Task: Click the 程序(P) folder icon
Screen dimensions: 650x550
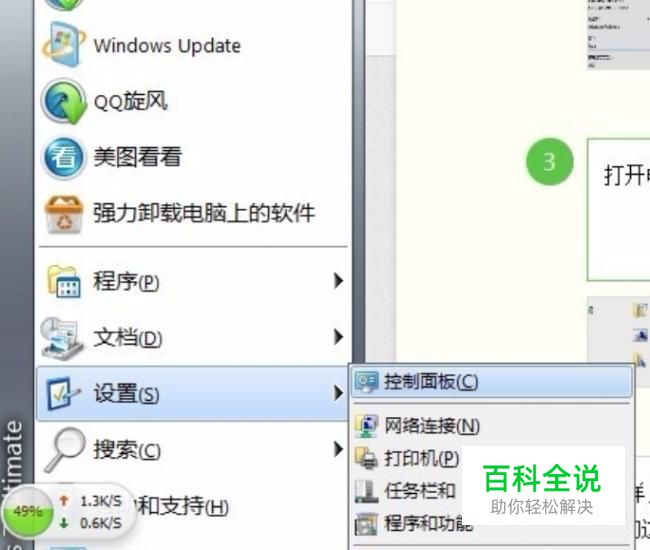Action: pyautogui.click(x=63, y=281)
